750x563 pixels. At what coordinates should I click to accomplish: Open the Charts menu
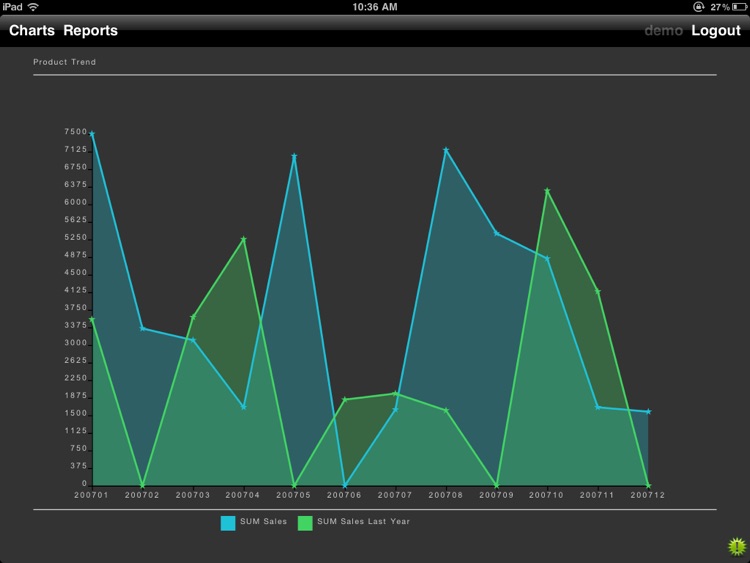32,30
